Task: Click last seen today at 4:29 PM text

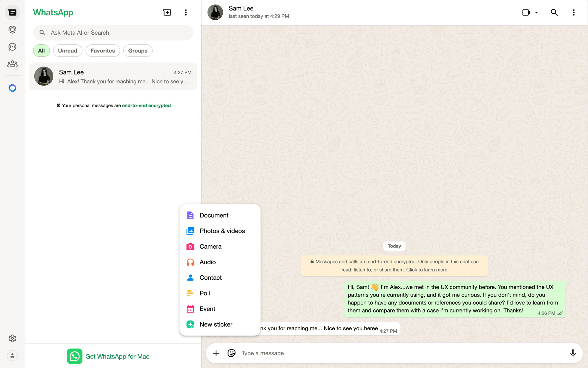Action: [x=259, y=16]
